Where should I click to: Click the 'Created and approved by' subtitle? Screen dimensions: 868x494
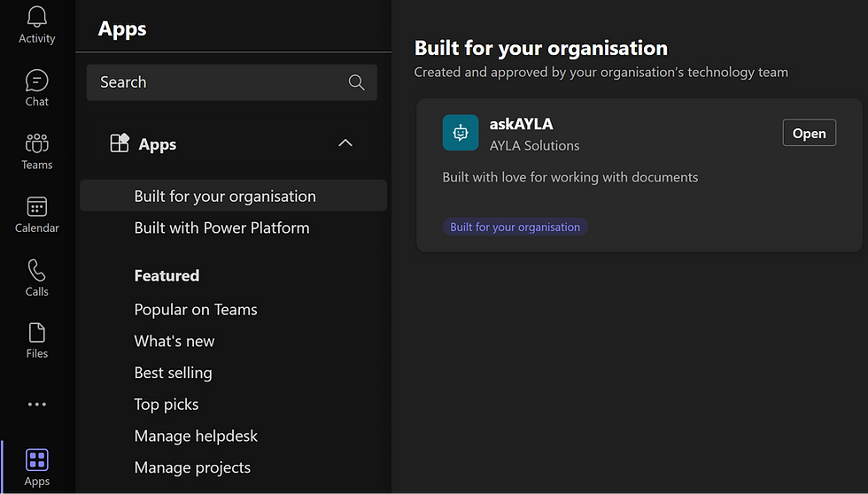click(601, 73)
